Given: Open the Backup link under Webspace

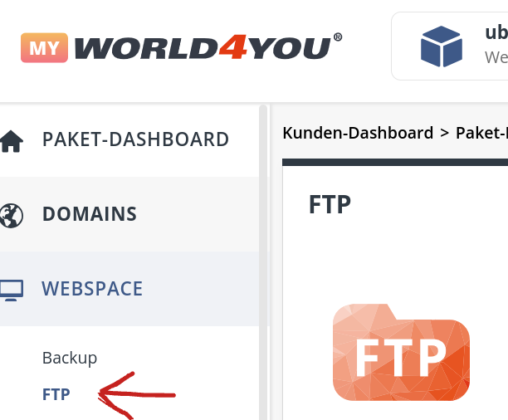Looking at the screenshot, I should tap(70, 358).
